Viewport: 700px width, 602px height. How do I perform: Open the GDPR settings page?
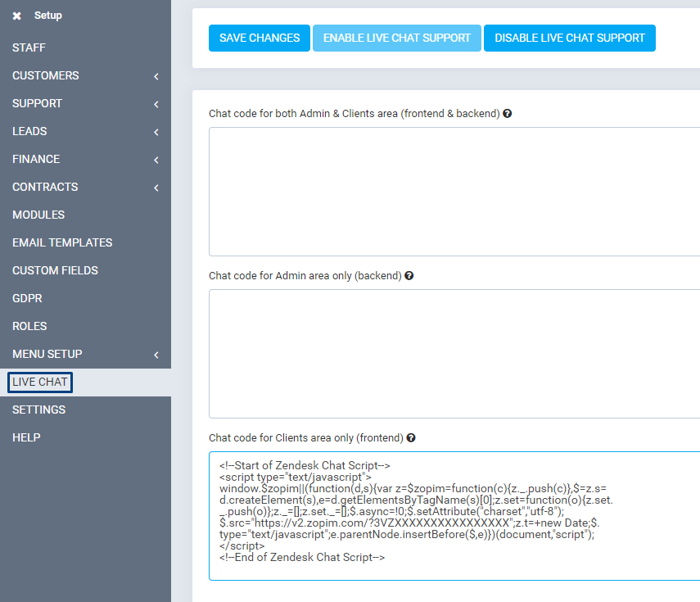(x=26, y=298)
